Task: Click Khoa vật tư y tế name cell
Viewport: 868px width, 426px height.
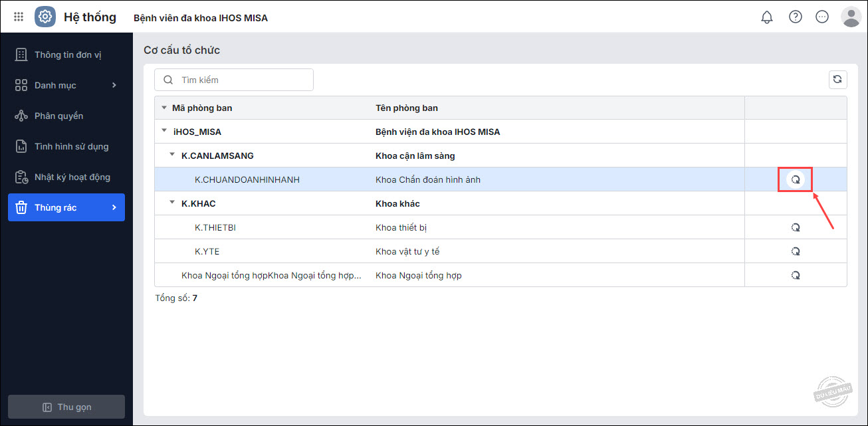Action: pyautogui.click(x=407, y=251)
